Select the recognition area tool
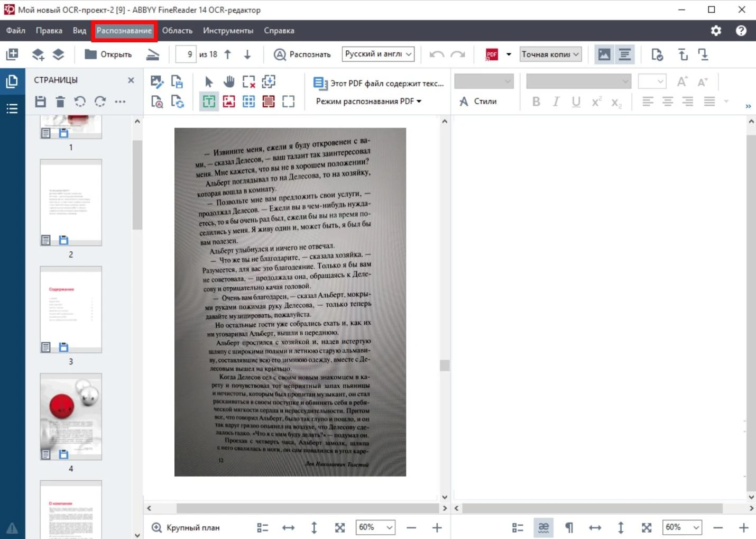Viewport: 756px width, 539px height. tap(288, 101)
